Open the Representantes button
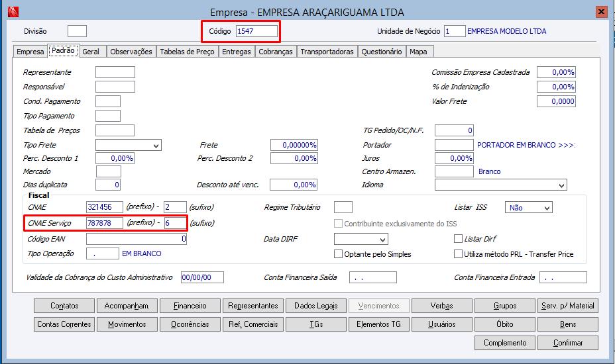The width and height of the screenshot is (615, 364). [x=253, y=306]
